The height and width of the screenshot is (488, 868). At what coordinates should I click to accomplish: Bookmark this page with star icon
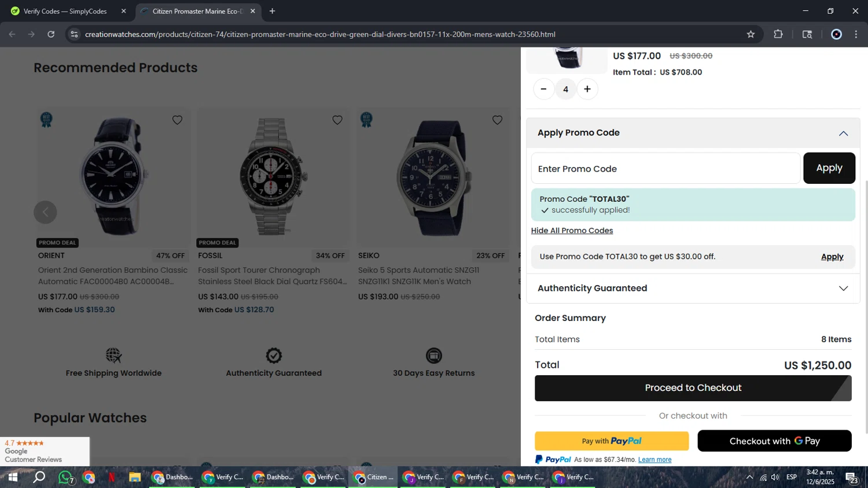click(x=751, y=34)
